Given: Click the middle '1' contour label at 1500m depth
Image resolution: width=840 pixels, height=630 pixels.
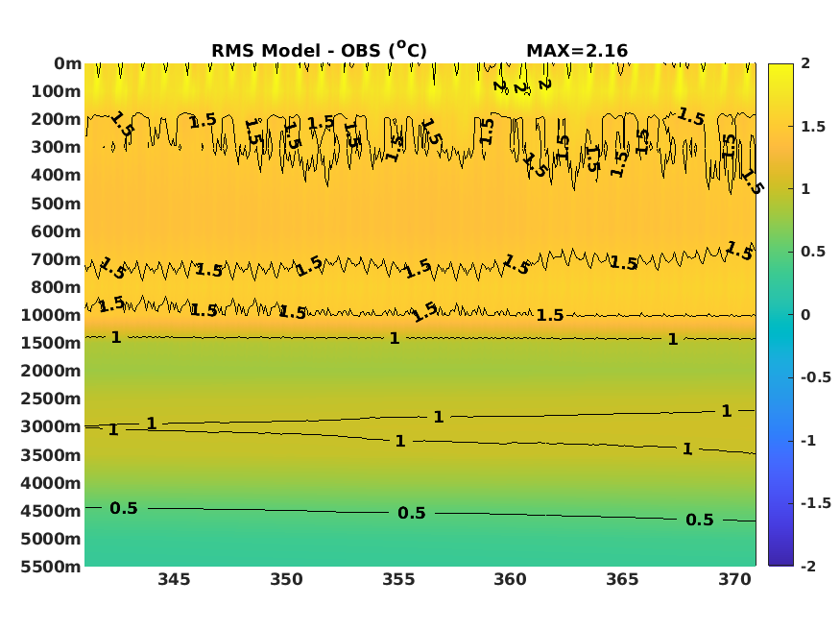Looking at the screenshot, I should [395, 339].
